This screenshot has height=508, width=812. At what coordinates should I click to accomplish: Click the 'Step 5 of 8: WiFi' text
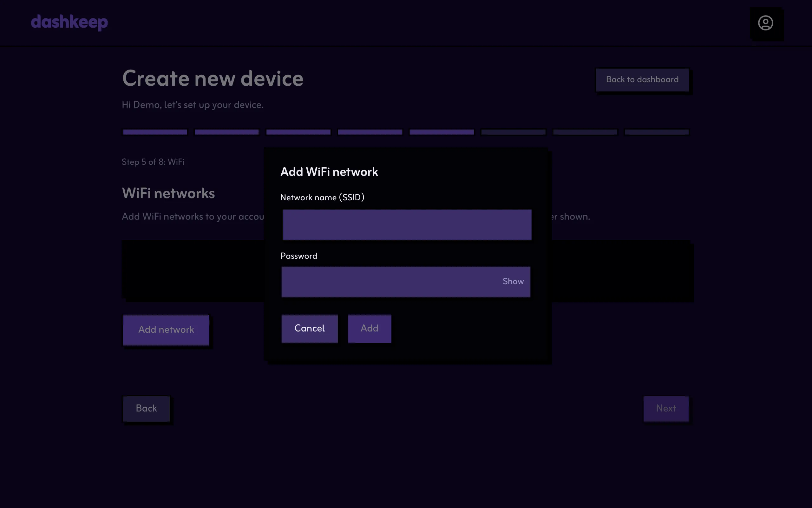point(153,162)
